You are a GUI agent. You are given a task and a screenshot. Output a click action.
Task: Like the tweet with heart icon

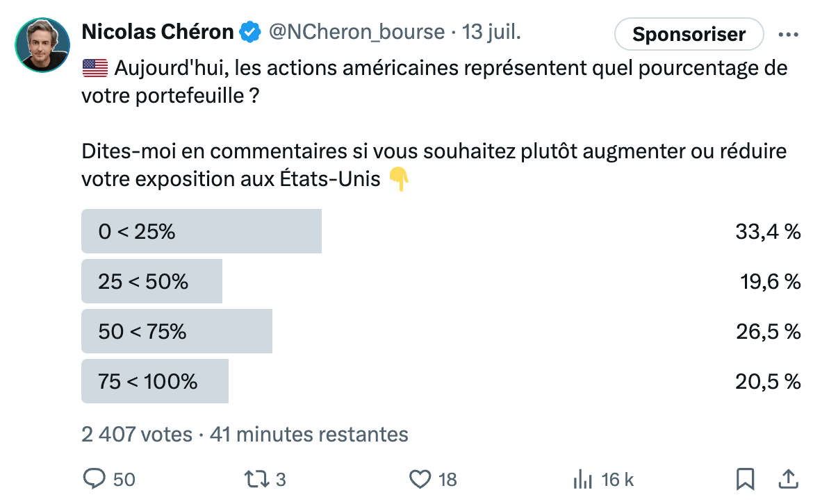pyautogui.click(x=420, y=479)
